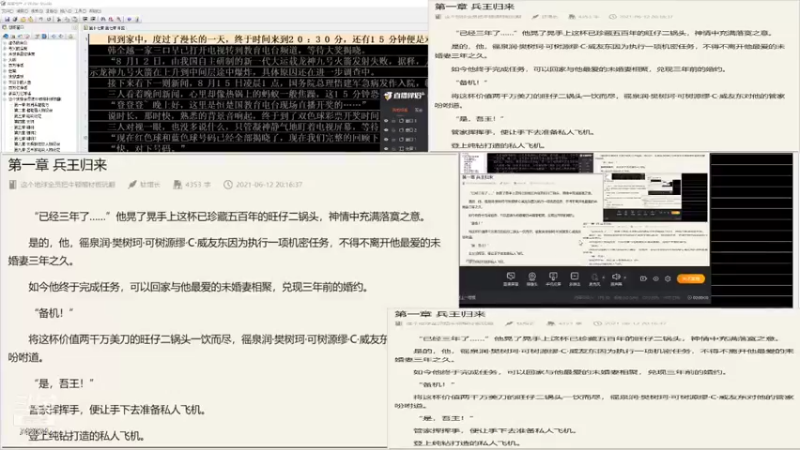Click the microphone icon in the streaming bar
Viewport: 800px width, 450px height.
pos(594,277)
